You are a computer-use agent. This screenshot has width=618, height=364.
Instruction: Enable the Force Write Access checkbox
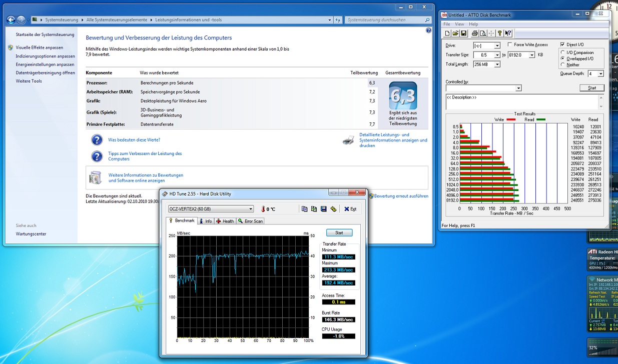click(509, 45)
